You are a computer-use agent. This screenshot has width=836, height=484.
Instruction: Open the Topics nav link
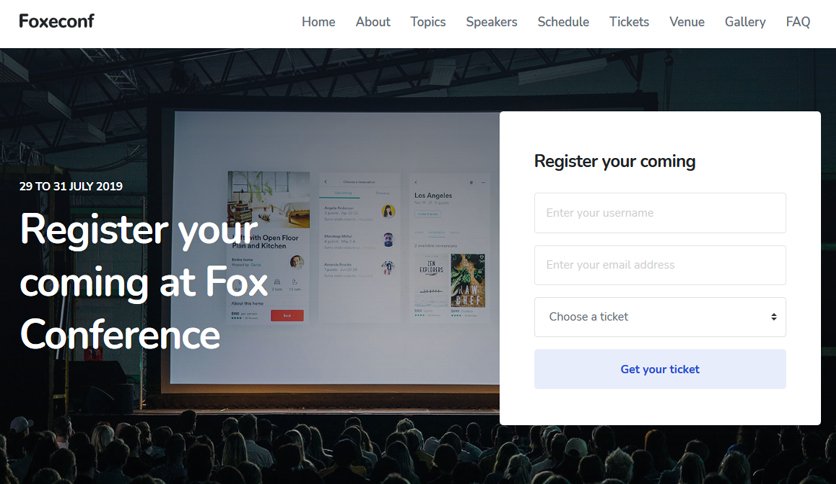pyautogui.click(x=428, y=22)
